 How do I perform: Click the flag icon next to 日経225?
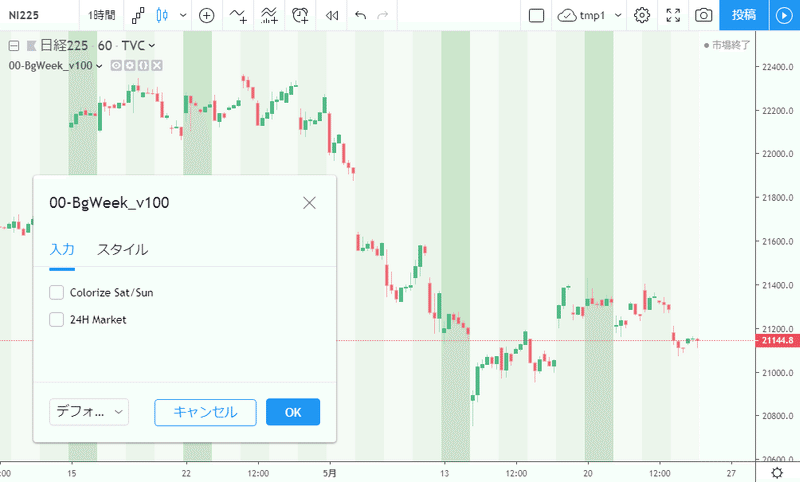(x=31, y=46)
